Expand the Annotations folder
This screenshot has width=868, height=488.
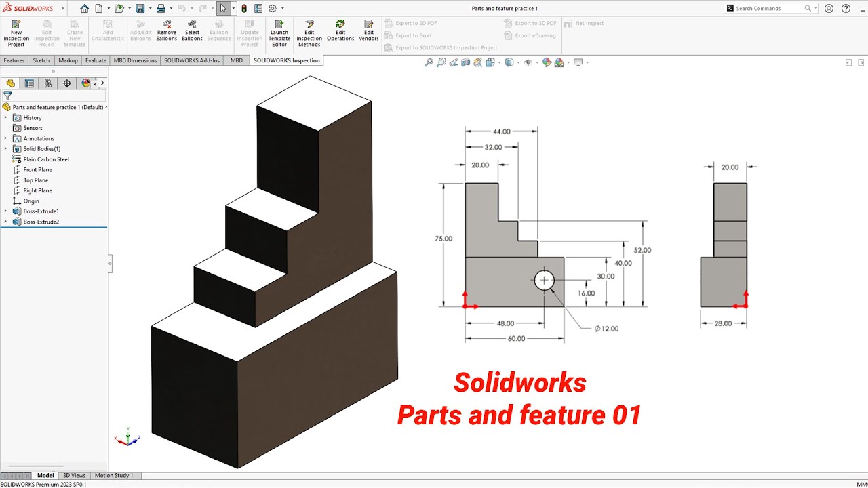(x=5, y=139)
